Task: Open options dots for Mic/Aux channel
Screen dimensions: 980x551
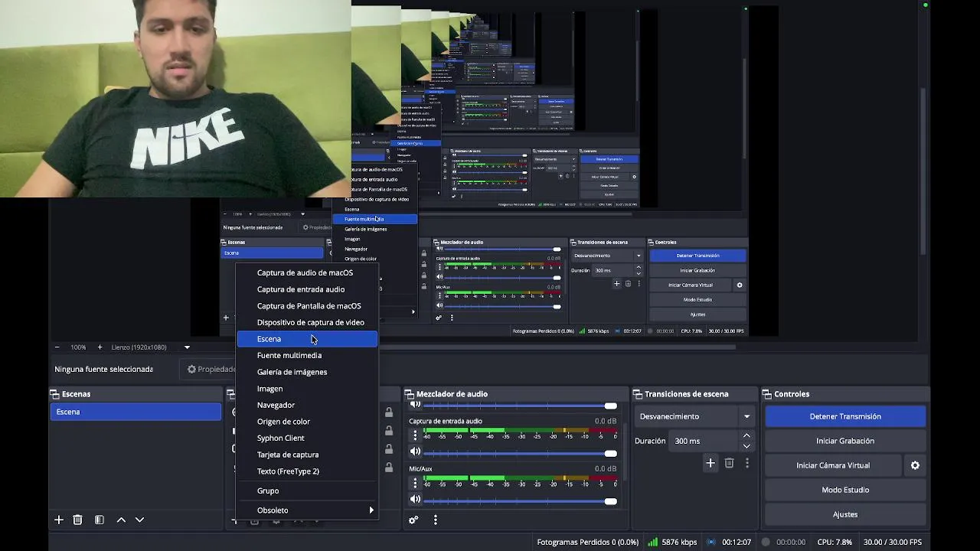Action: (416, 483)
